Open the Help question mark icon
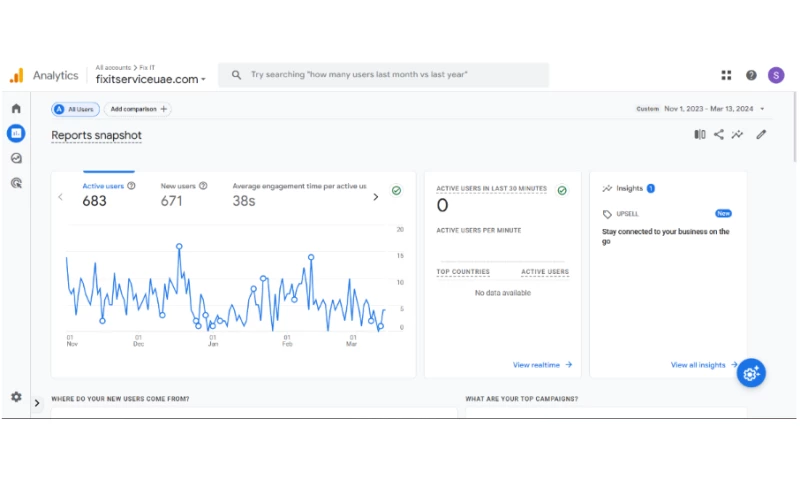The height and width of the screenshot is (480, 800). coord(751,75)
